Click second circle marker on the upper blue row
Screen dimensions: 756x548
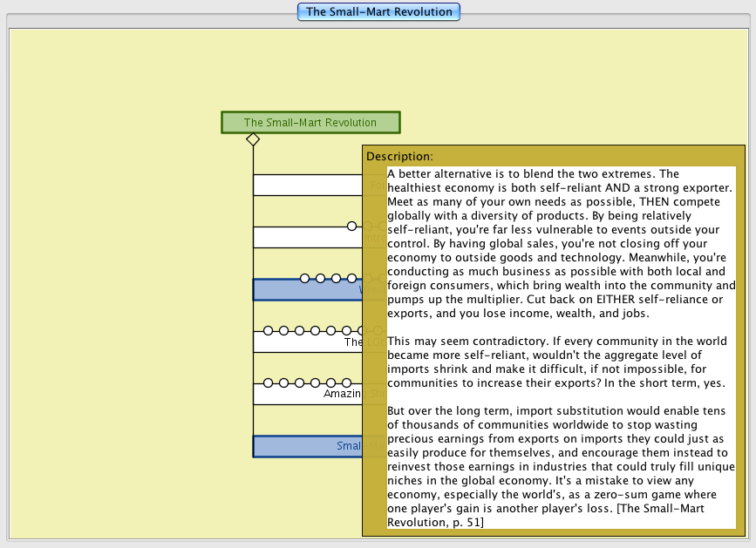click(321, 279)
